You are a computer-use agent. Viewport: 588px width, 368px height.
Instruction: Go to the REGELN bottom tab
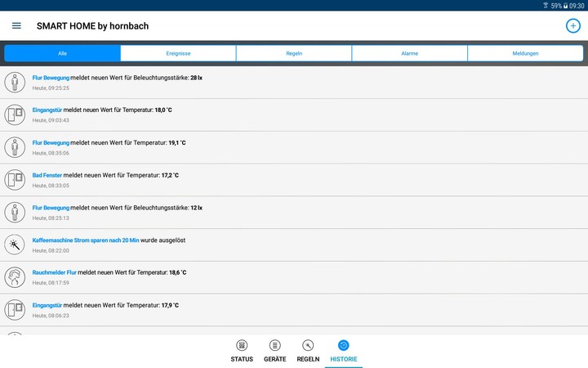pyautogui.click(x=308, y=352)
